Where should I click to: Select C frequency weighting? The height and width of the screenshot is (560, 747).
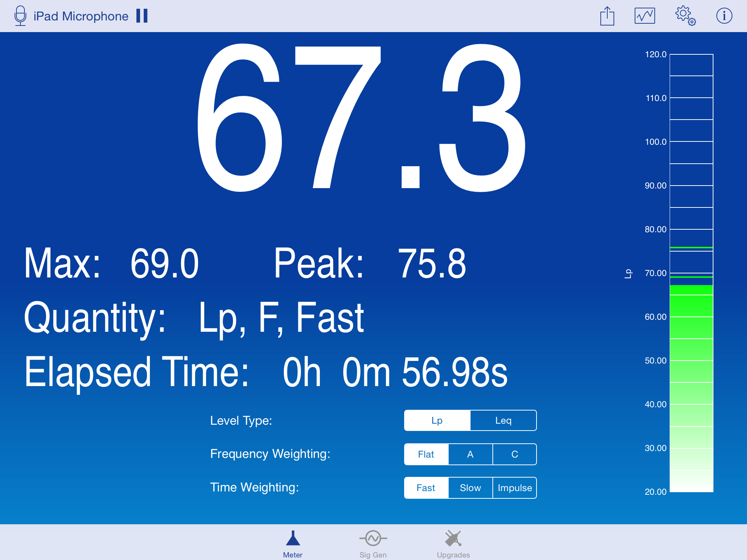pyautogui.click(x=514, y=454)
